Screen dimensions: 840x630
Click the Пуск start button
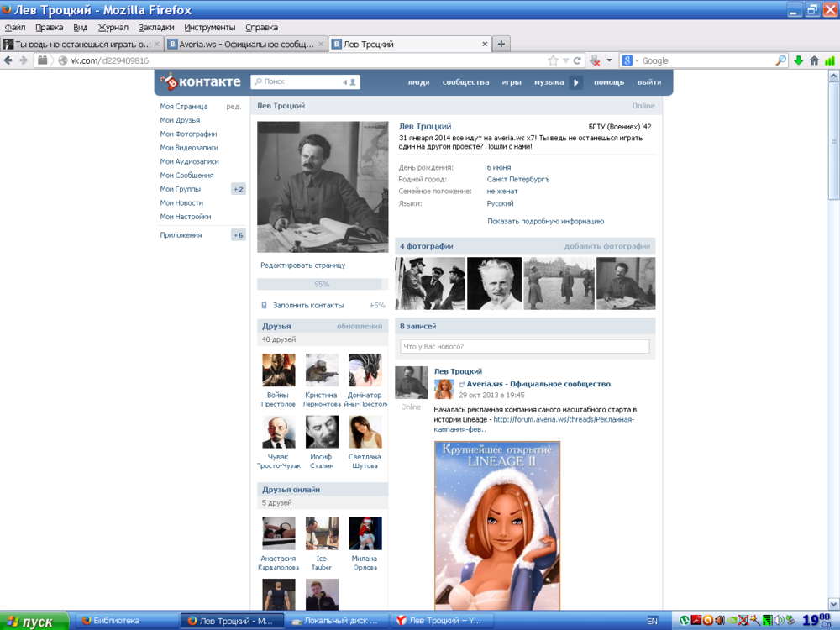coord(32,622)
